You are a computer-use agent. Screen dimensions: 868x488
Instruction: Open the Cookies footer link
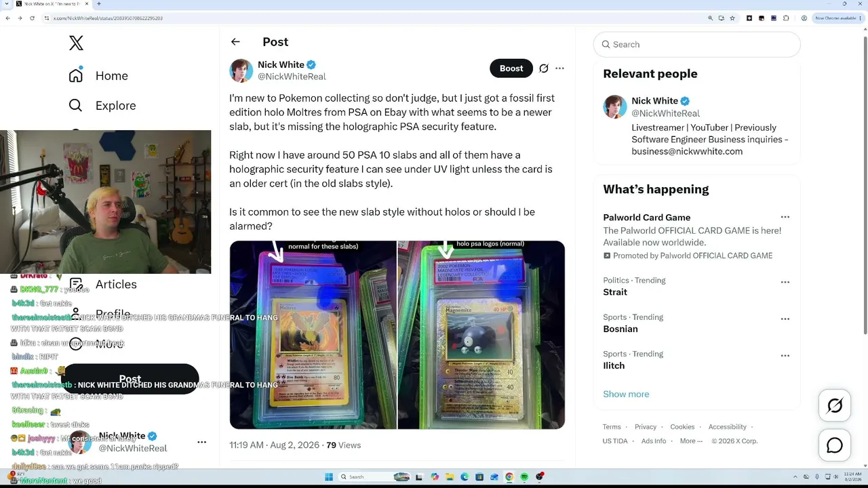coord(682,427)
